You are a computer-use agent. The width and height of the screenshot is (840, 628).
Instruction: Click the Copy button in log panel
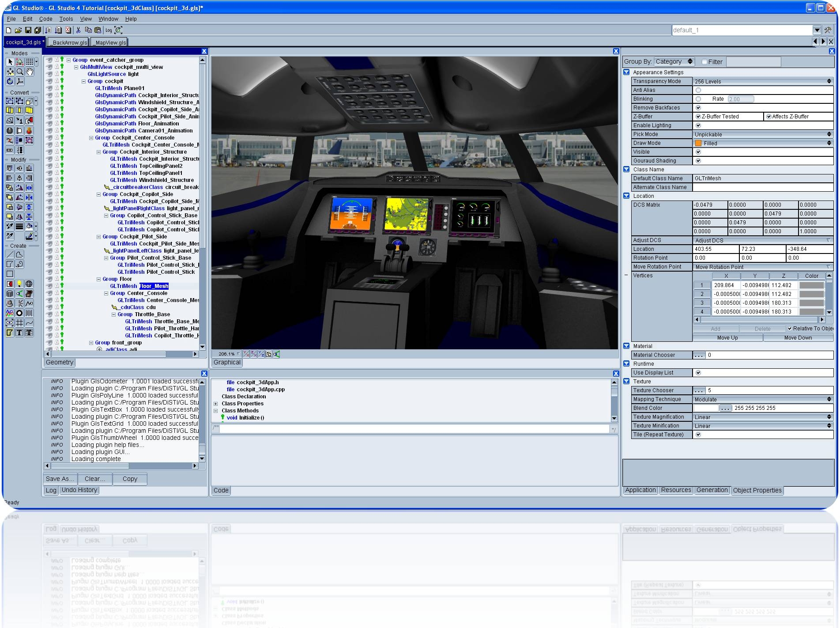point(130,479)
